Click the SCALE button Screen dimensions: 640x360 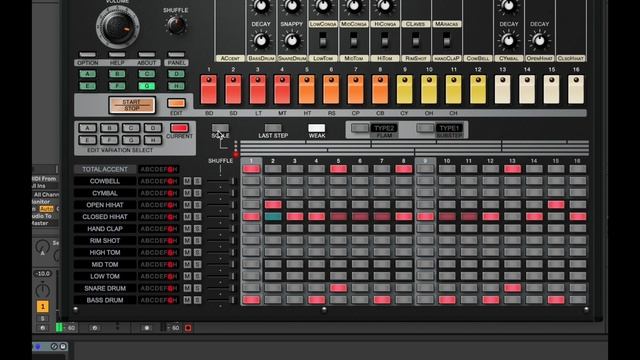220,128
